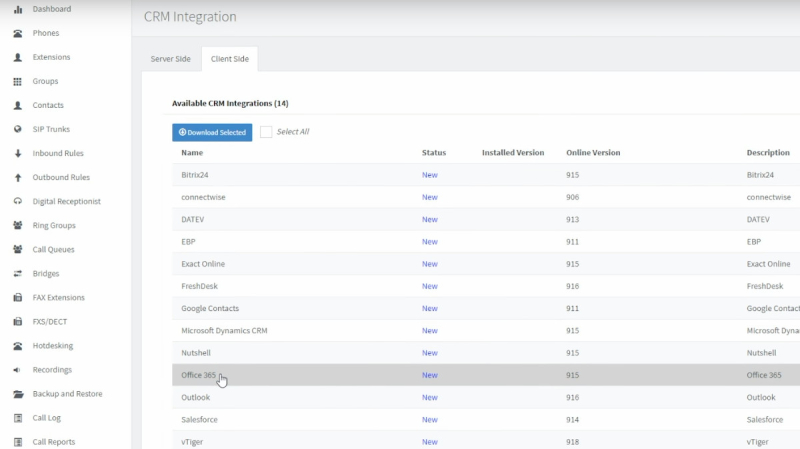
Task: Click online version 913 for DATEV
Action: point(572,219)
